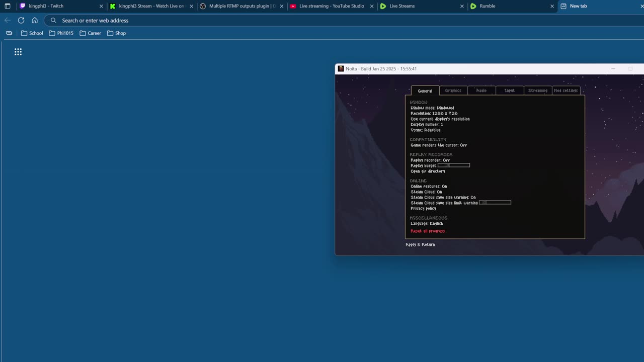Change the Window mode: Windowed option
The image size is (644, 362).
tap(432, 108)
